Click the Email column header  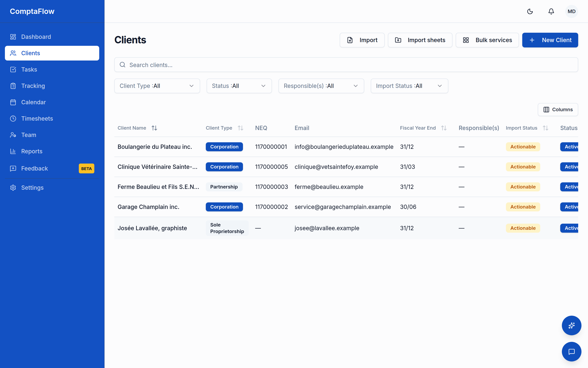pos(302,128)
